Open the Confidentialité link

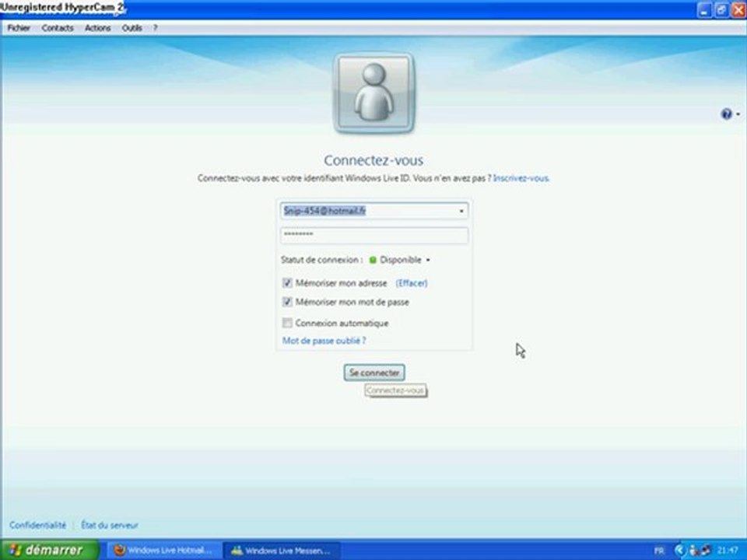(x=37, y=525)
